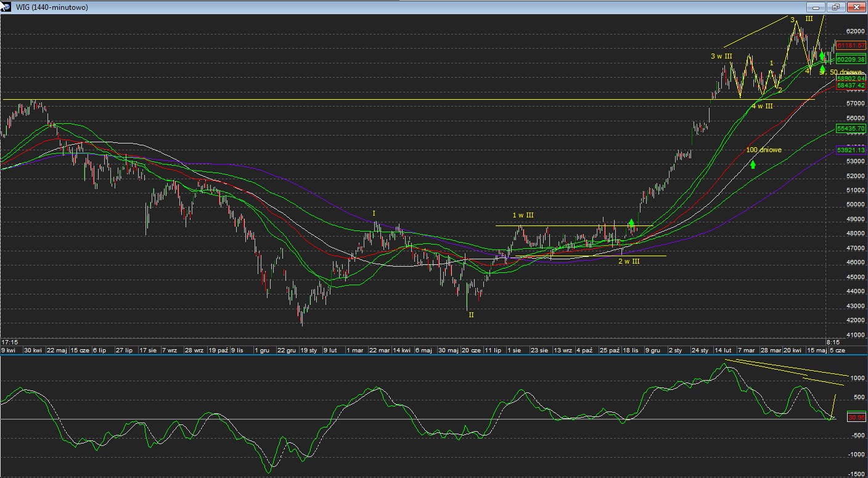The image size is (868, 478).
Task: Select green arrow marker below '100 dniowe' label
Action: tap(753, 164)
